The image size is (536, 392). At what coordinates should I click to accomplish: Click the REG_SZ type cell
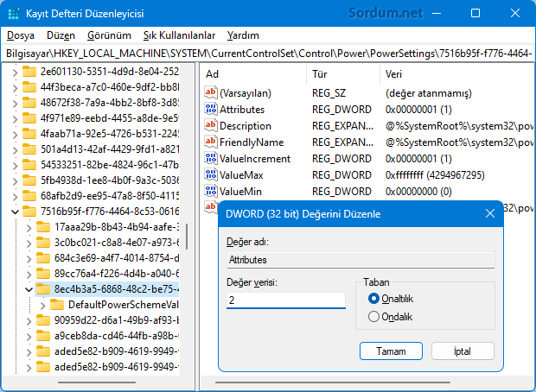(x=329, y=93)
